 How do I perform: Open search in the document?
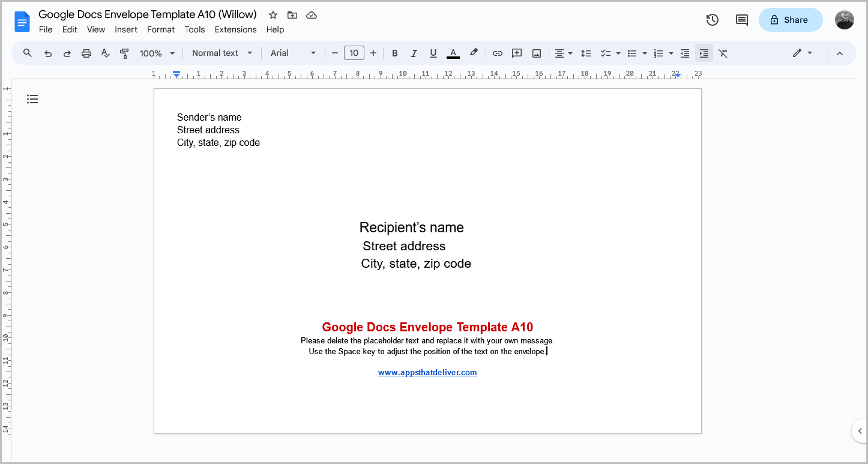(27, 53)
